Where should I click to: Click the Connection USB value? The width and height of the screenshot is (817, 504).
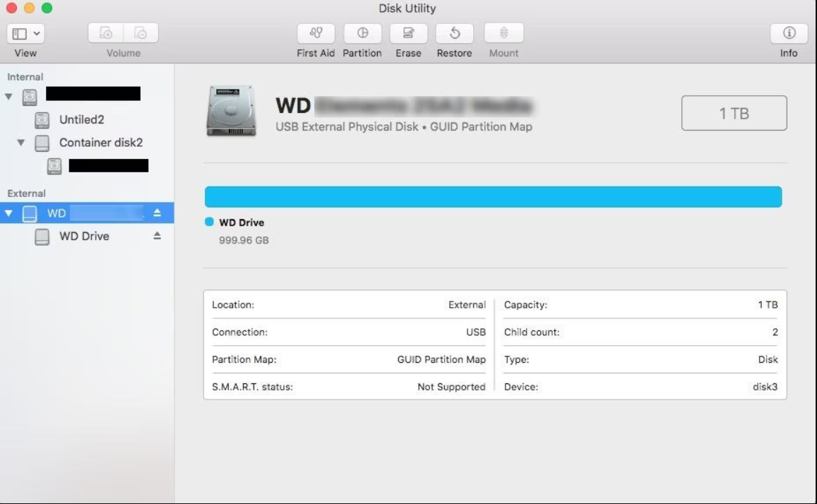(x=476, y=332)
